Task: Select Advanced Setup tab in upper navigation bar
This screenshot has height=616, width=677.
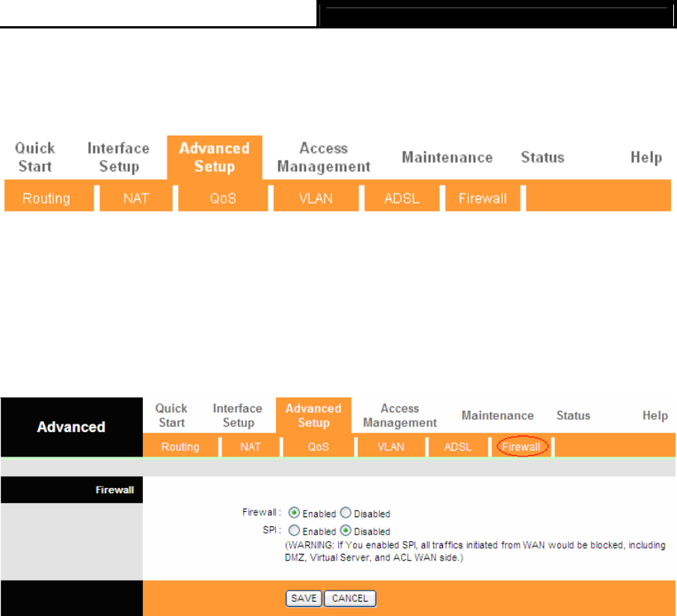Action: (x=215, y=157)
